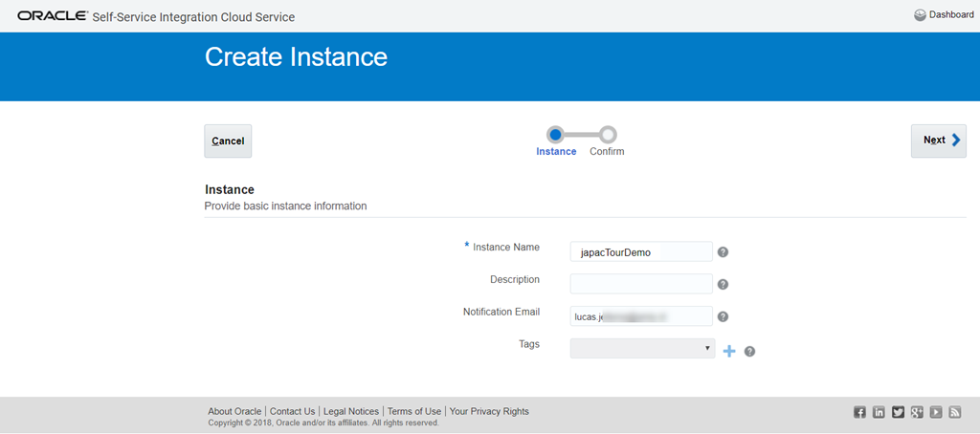Screen dimensions: 980x434
Task: Select the Instance wizard step
Action: tap(555, 135)
